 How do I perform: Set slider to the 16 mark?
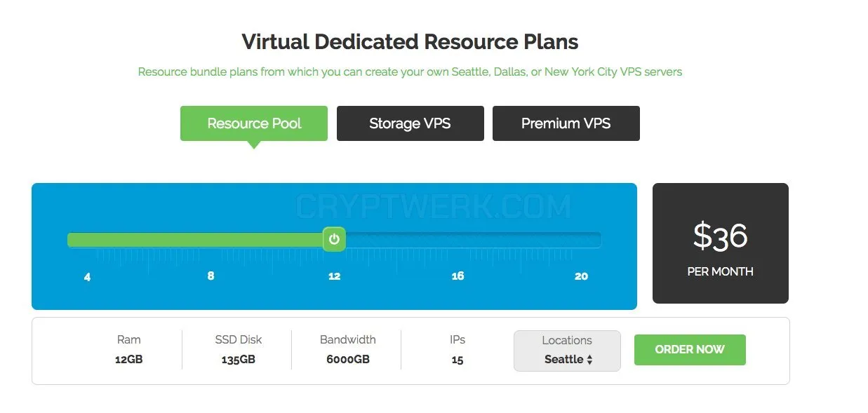click(x=458, y=276)
